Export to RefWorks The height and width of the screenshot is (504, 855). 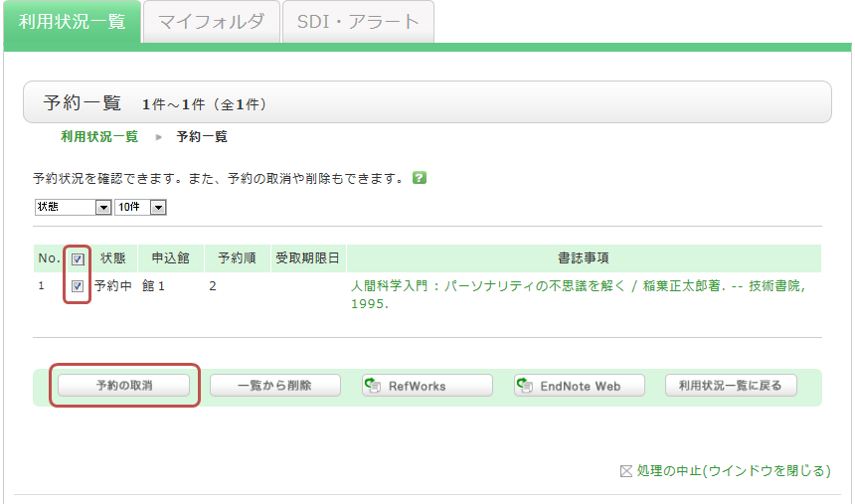point(427,386)
